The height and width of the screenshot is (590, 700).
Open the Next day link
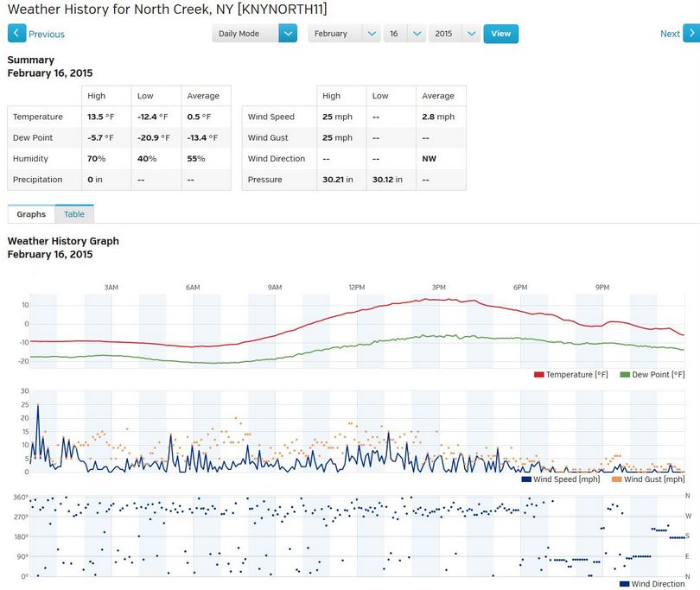(670, 34)
